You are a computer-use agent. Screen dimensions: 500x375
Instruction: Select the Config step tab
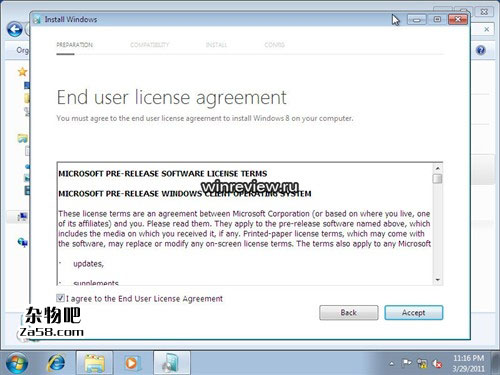274,45
